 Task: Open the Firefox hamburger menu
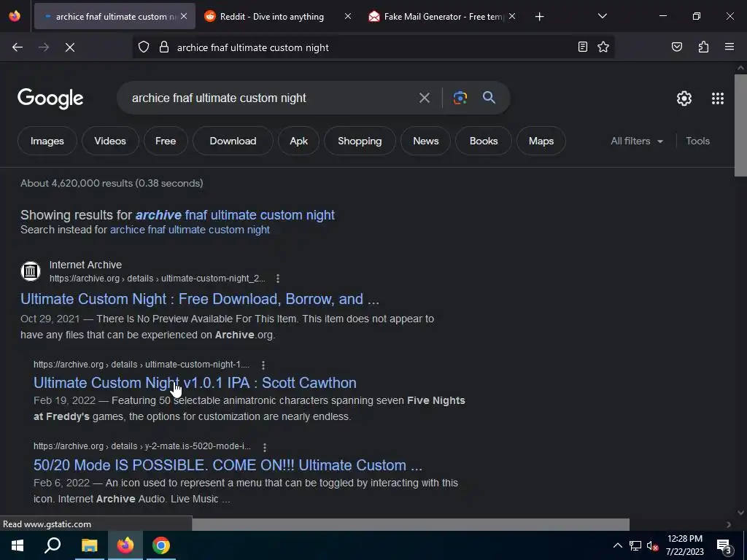pos(729,47)
